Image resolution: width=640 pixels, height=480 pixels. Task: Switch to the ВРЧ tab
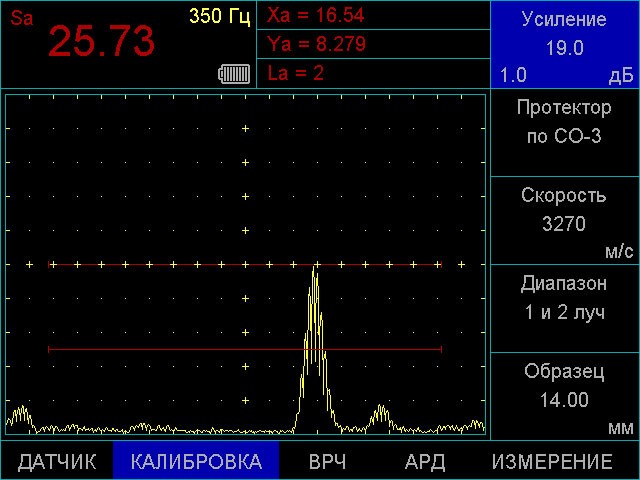pyautogui.click(x=327, y=462)
